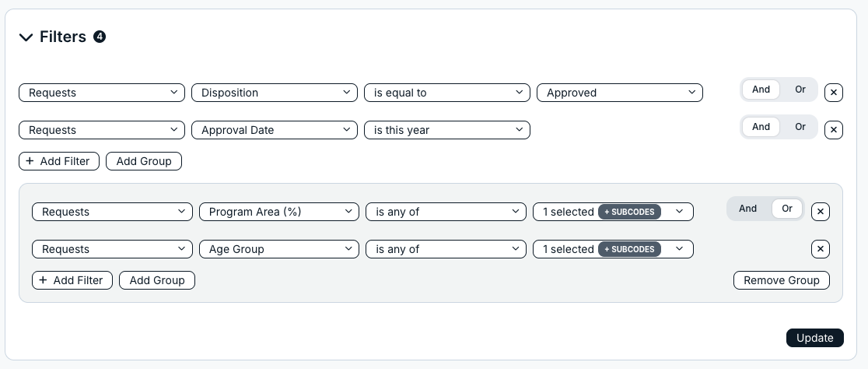Image resolution: width=868 pixels, height=369 pixels.
Task: Set Approval Date row connector to Or
Action: pyautogui.click(x=800, y=127)
